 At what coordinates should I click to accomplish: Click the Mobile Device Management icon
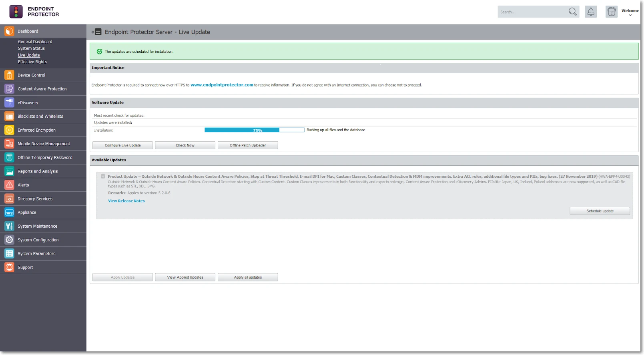coord(9,144)
